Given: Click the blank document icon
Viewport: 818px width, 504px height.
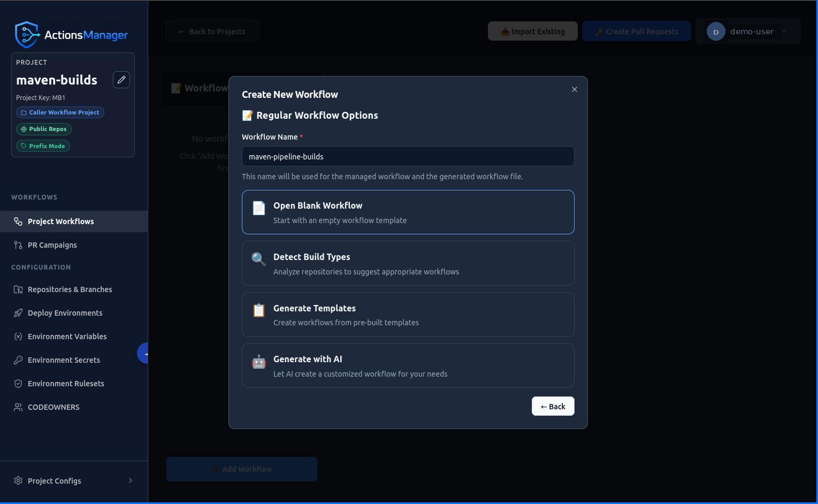Looking at the screenshot, I should [259, 208].
